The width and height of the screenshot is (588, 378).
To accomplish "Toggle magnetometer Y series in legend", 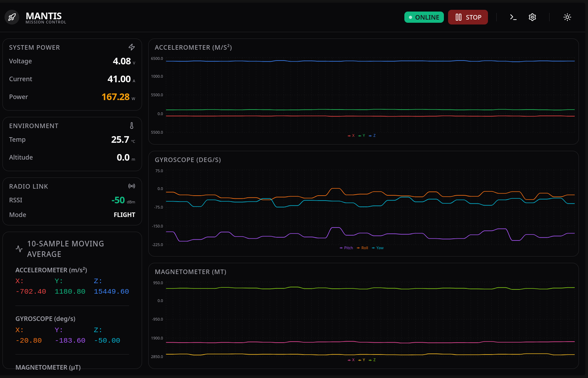I will tap(362, 360).
